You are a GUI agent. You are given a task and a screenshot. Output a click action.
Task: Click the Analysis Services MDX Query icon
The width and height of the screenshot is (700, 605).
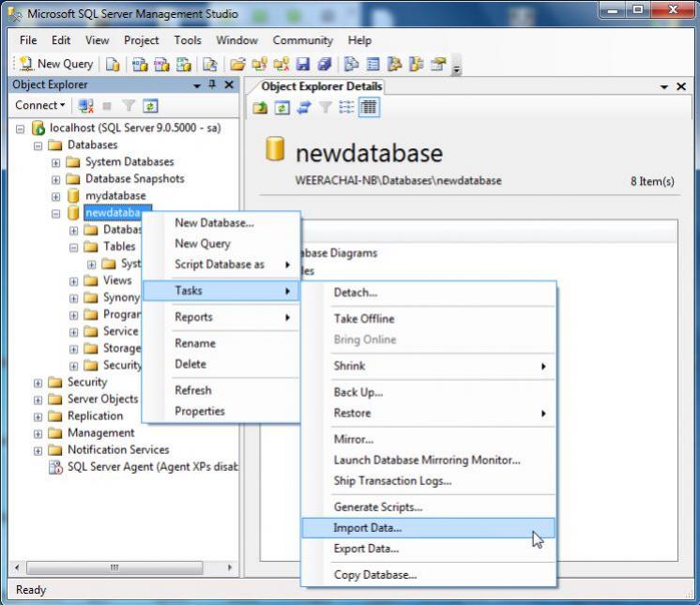click(x=140, y=65)
